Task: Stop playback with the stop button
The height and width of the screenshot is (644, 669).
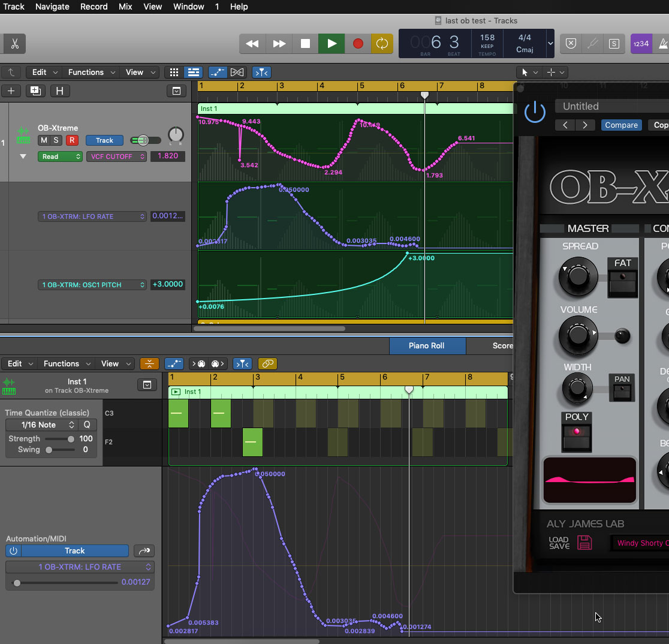Action: (x=306, y=44)
